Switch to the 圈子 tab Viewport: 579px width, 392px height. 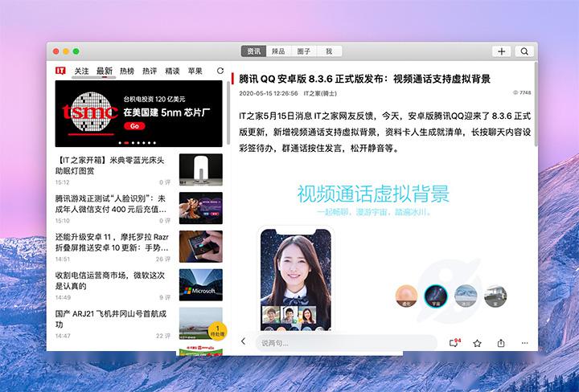tap(303, 51)
